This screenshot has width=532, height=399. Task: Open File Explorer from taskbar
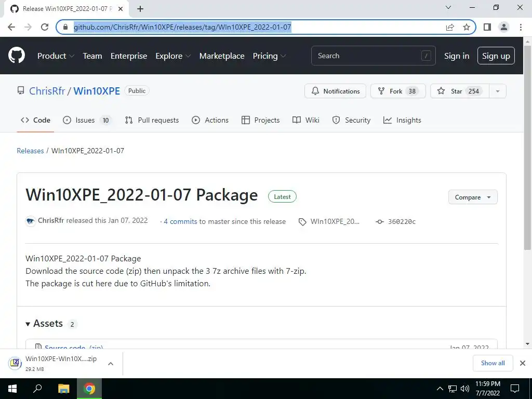click(x=64, y=389)
